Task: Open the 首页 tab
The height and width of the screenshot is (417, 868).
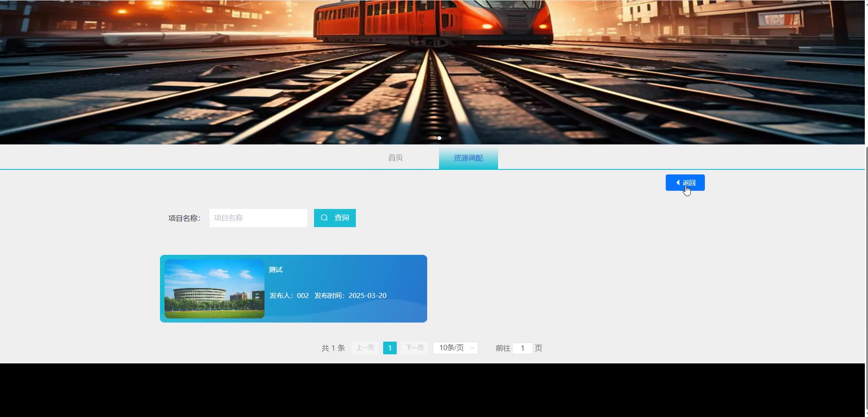Action: (395, 158)
